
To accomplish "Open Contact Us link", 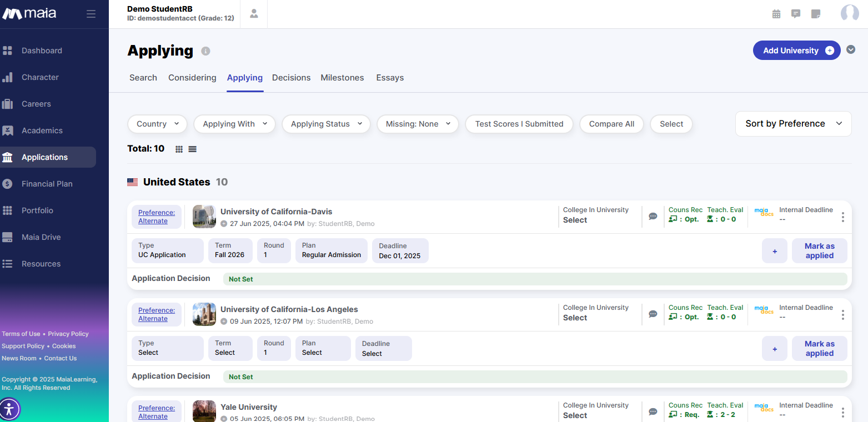I will 61,358.
